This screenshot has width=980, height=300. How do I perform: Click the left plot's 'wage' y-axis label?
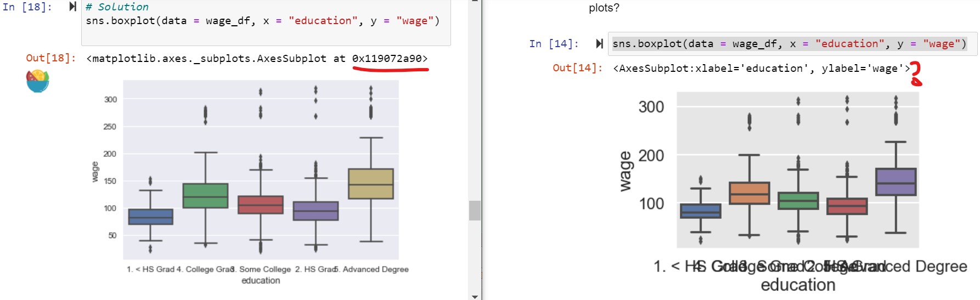point(95,172)
